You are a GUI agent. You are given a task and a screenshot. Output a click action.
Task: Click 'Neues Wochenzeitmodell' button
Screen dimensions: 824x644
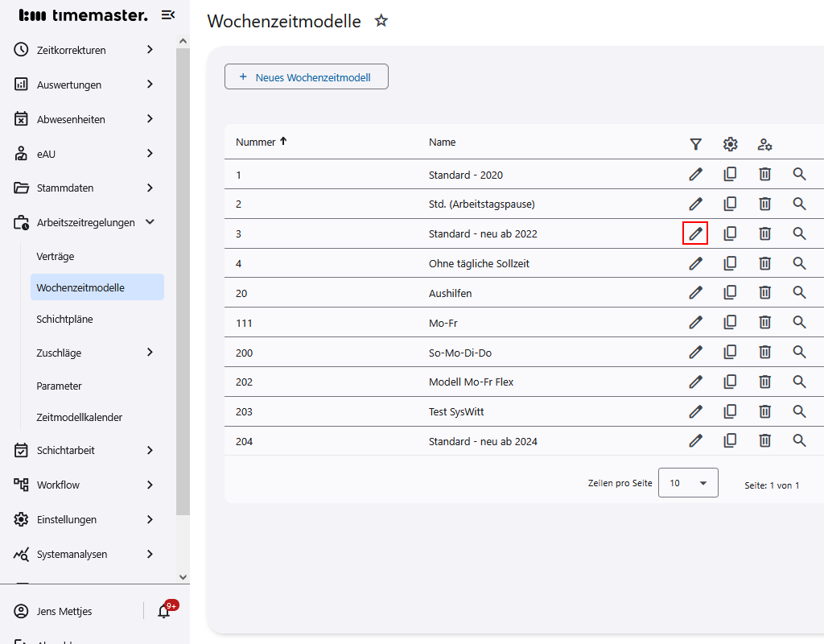307,76
